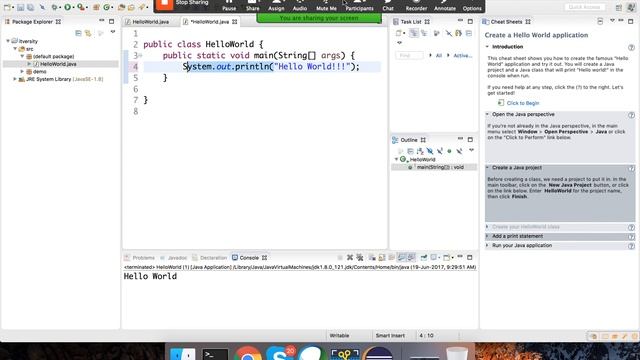Toggle Hide Non-Public Members in the Outline
This screenshot has height=360, width=640.
point(449,151)
